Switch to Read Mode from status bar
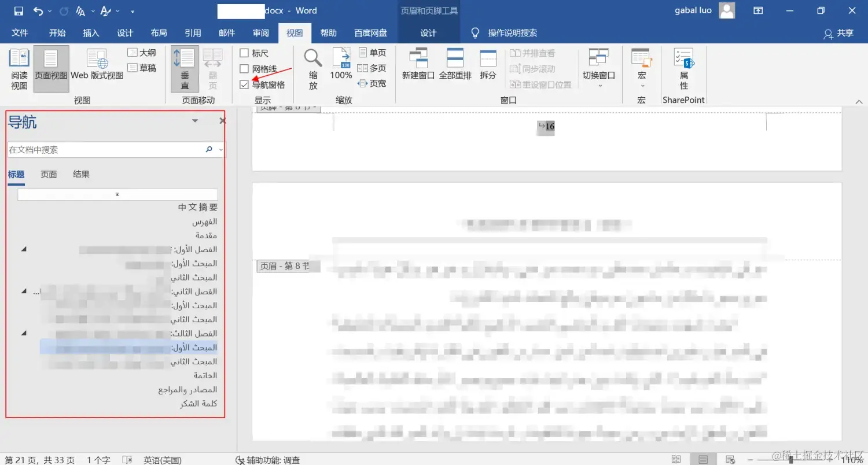Screen dimensions: 868x465 pos(676,460)
